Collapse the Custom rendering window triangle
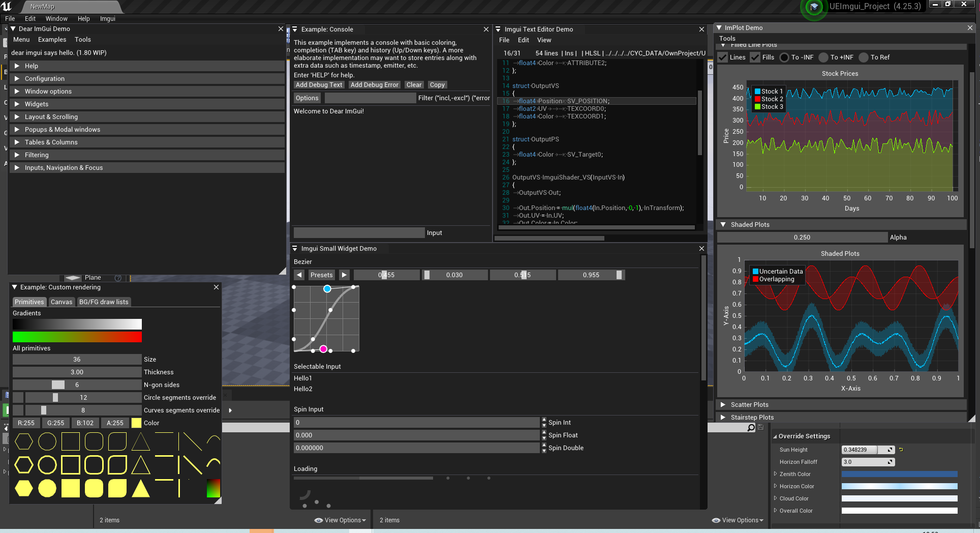The image size is (980, 533). (15, 287)
